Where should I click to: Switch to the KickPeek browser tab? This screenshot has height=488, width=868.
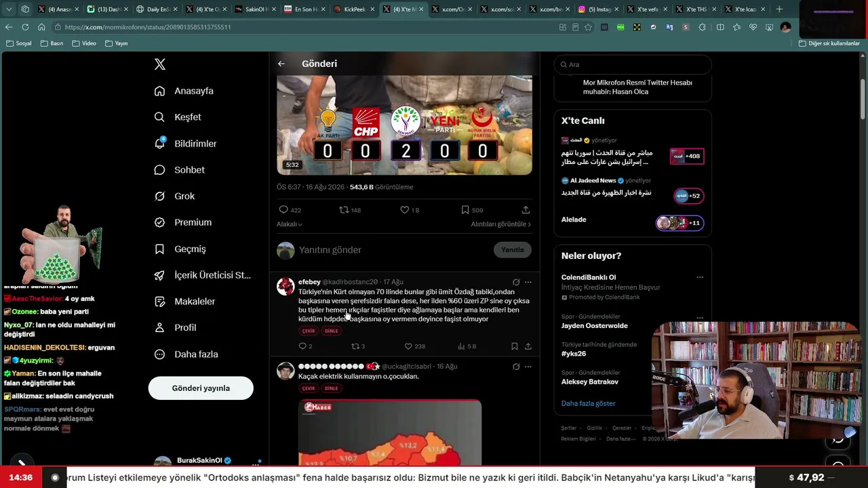354,9
